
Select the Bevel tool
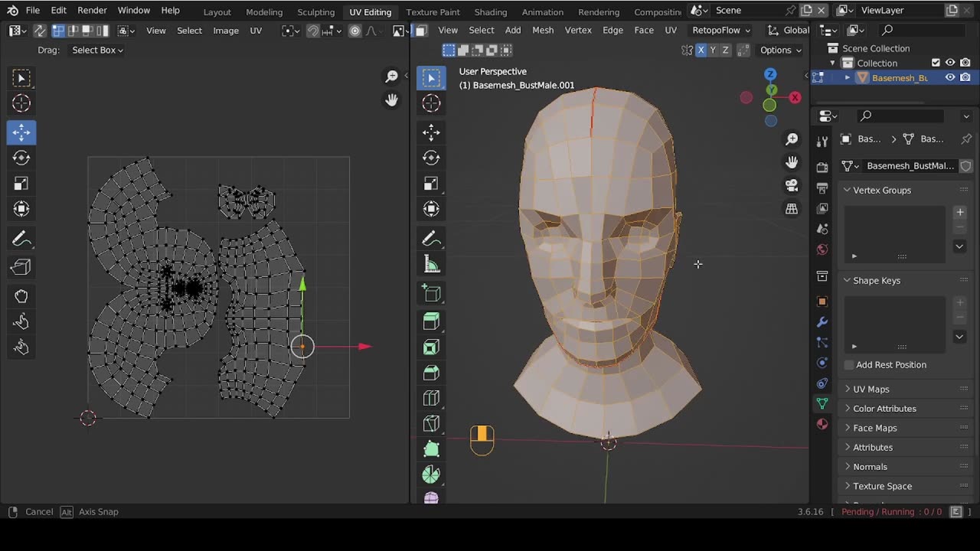[x=431, y=373]
